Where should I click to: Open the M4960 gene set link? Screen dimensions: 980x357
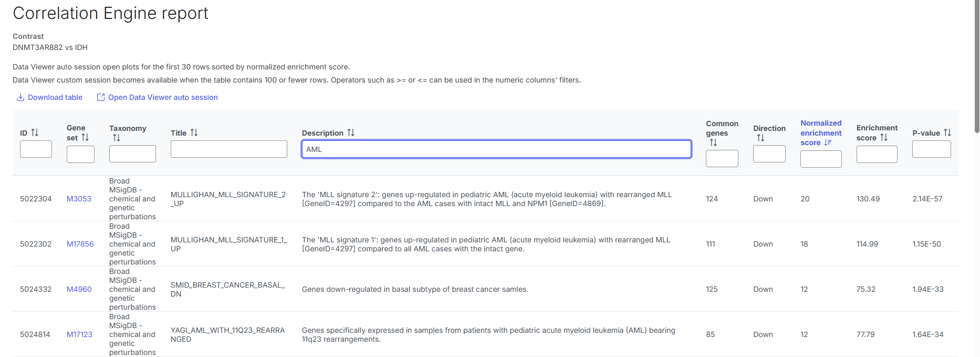tap(79, 289)
